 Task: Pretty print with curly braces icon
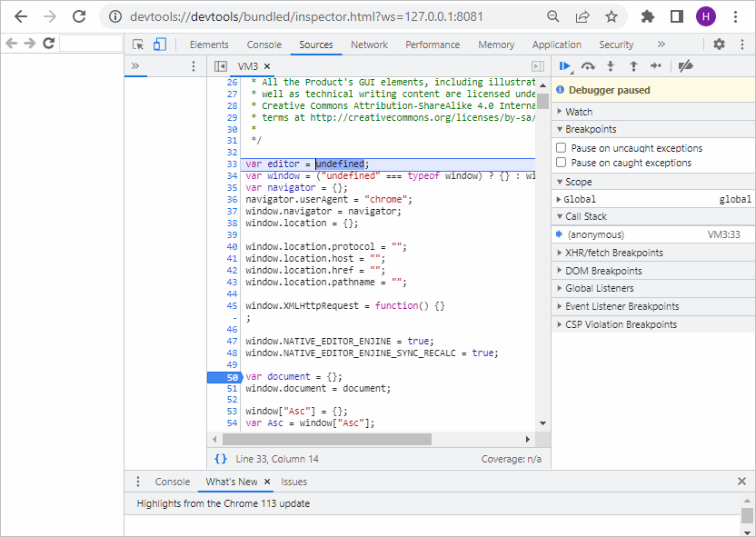click(220, 459)
